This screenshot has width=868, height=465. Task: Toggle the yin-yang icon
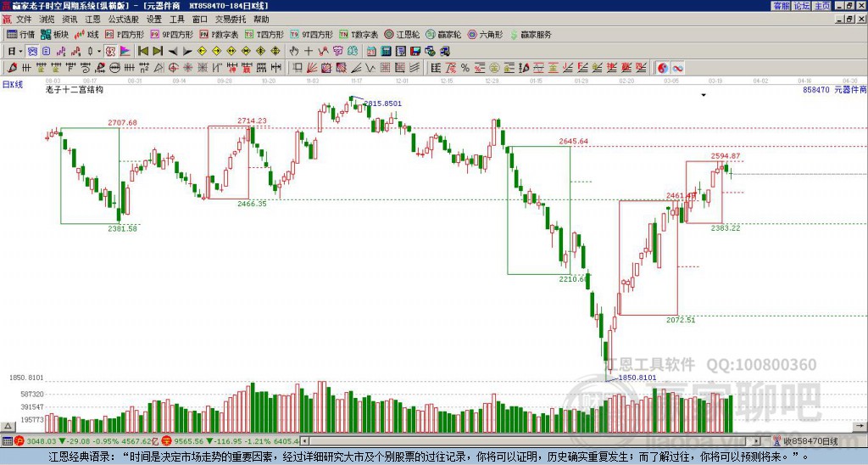pyautogui.click(x=663, y=68)
